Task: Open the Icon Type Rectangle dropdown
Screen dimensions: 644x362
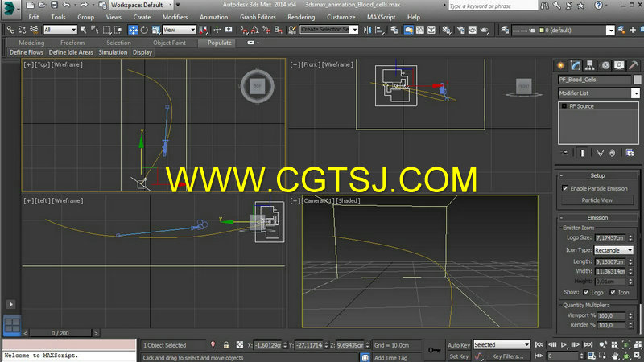Action: coord(613,250)
